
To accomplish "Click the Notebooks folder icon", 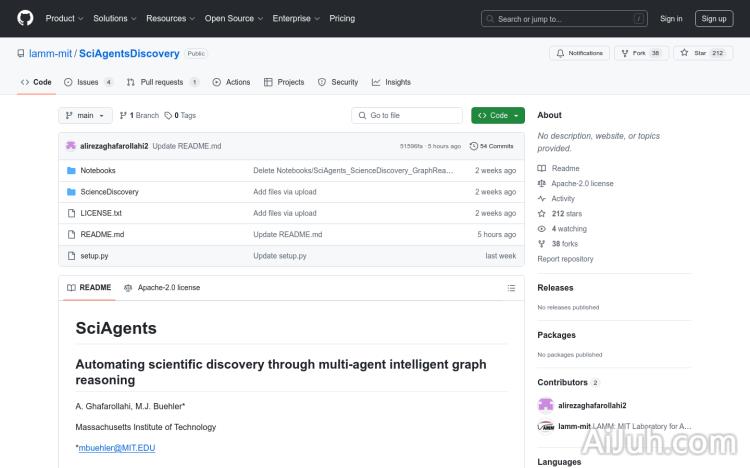I will 71,170.
